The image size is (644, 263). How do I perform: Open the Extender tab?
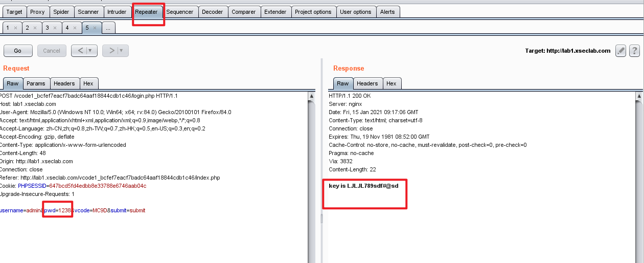tap(275, 12)
